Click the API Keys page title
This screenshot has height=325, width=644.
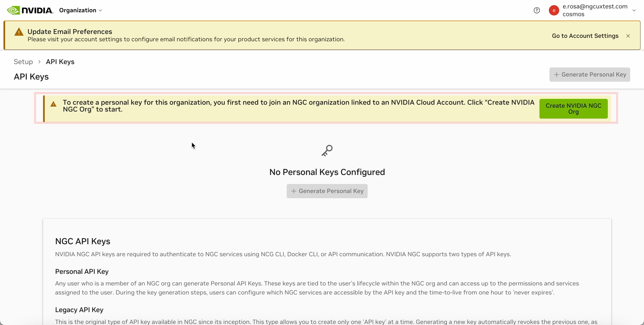click(x=31, y=77)
